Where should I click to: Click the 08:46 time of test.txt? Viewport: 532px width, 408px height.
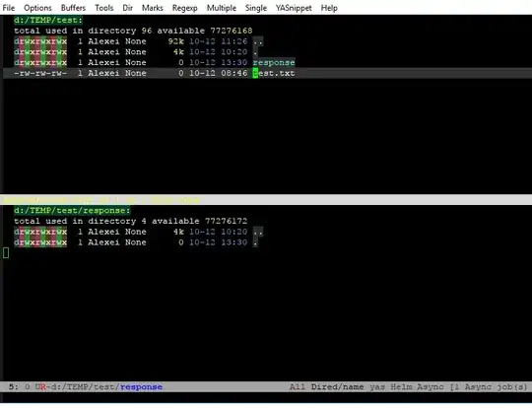click(234, 73)
